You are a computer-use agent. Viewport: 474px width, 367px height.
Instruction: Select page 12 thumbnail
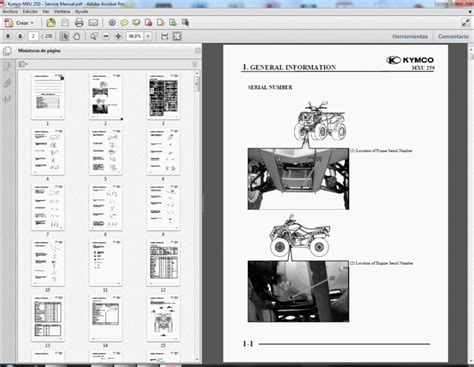163,263
